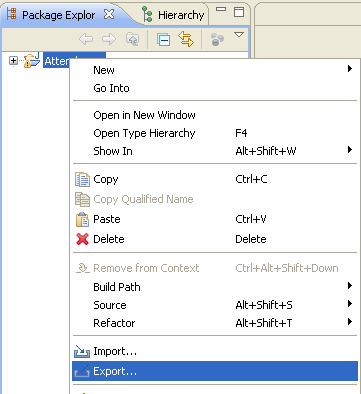Viewport: 361px width, 394px height.
Task: Open the Package Explorer view menu triangle
Action: (x=239, y=35)
